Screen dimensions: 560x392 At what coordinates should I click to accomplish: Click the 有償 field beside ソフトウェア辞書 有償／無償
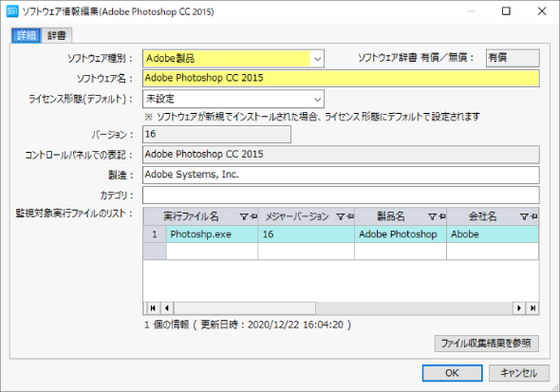click(x=513, y=58)
